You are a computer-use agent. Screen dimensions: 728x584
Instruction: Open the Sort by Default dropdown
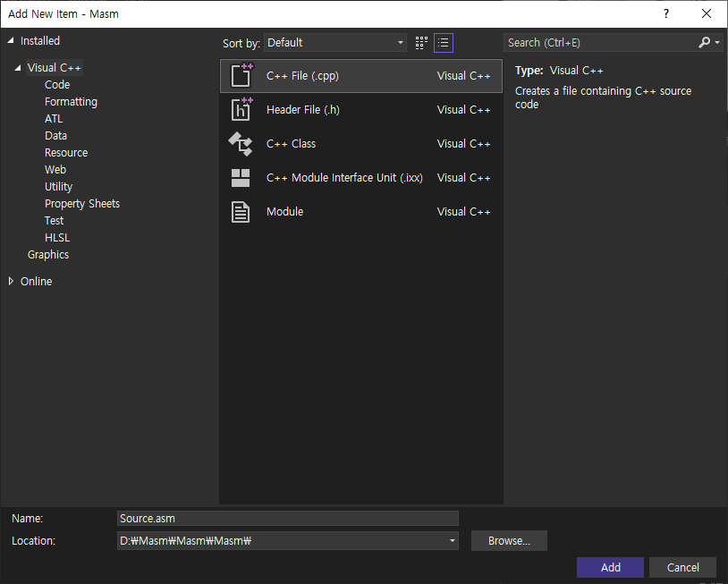coord(335,43)
